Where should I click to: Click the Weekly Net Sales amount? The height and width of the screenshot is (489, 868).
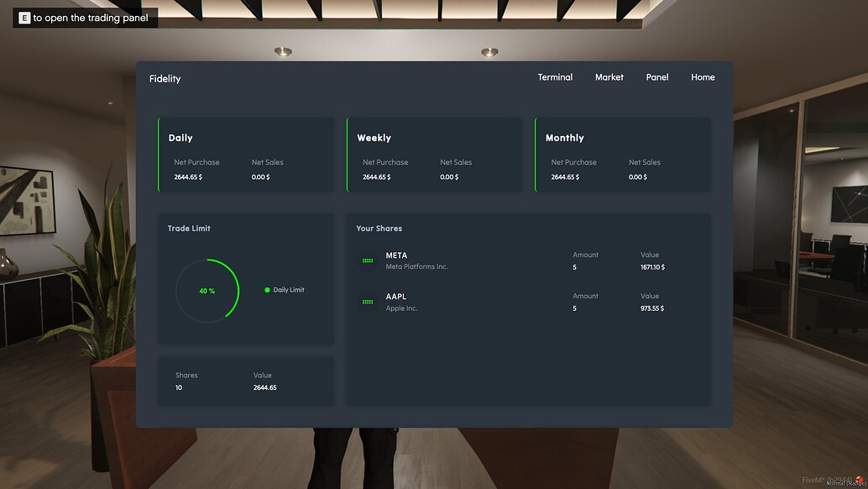pos(449,176)
